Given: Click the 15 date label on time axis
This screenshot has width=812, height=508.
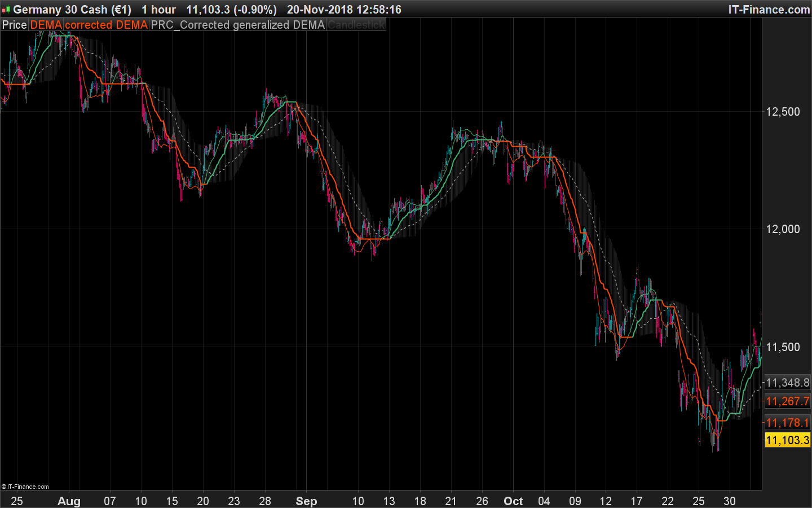Looking at the screenshot, I should pyautogui.click(x=172, y=501).
